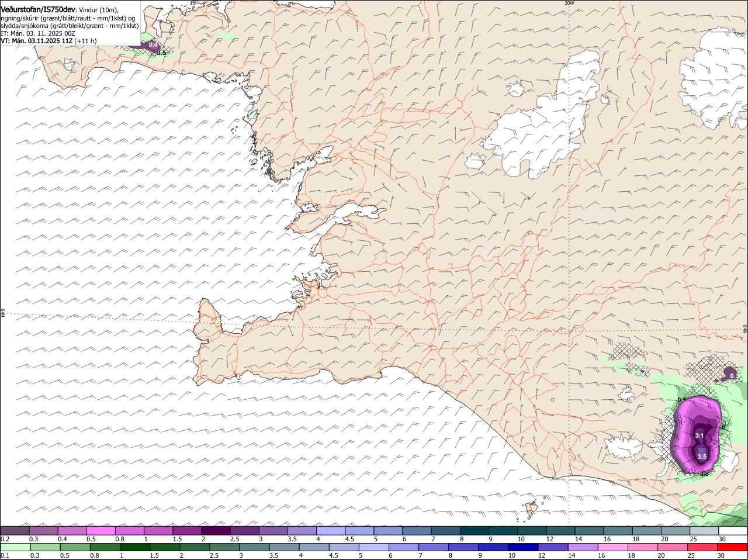The image size is (748, 560).
Task: Select the dark purple snow swatch between 2 and 2.5
Action: pyautogui.click(x=216, y=530)
